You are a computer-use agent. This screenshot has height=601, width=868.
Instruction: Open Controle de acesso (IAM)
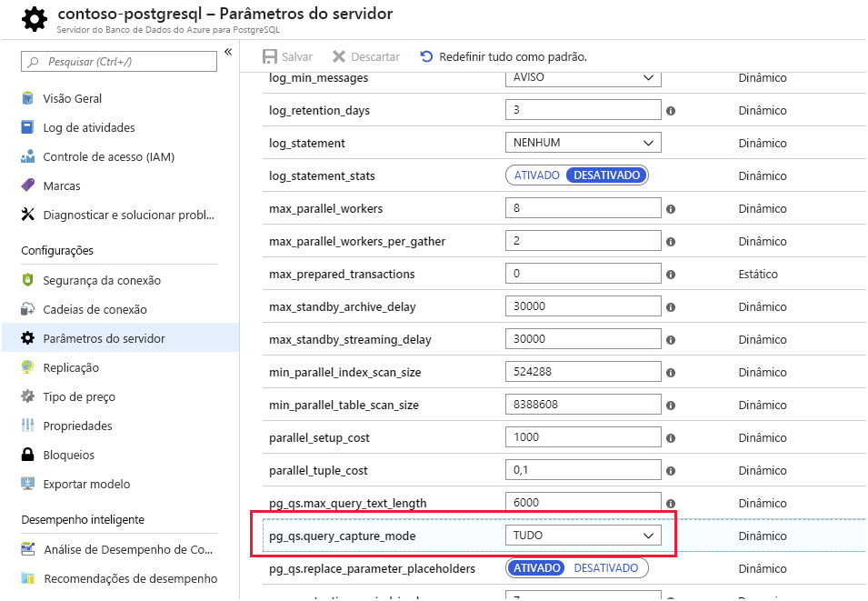(108, 156)
